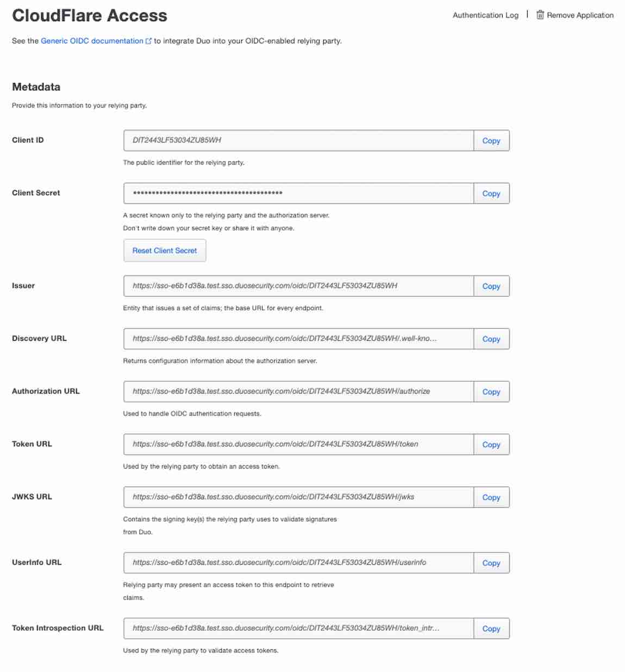This screenshot has width=625, height=672.
Task: Copy the UserInfo URL
Action: (x=491, y=563)
